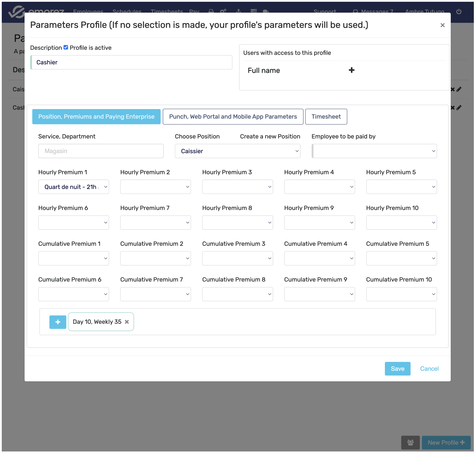Open Hourly Premium 1 dropdown
476x455 pixels.
[74, 187]
